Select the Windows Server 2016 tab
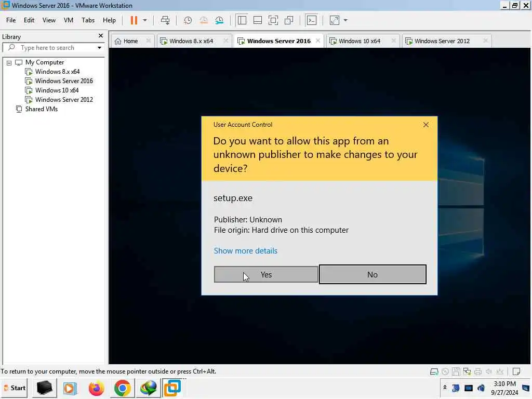 pyautogui.click(x=278, y=41)
